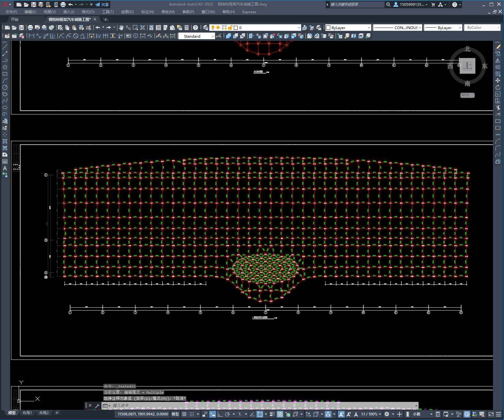Open the 标注(N) menu
Viewport: 504px width, 420px height.
point(147,12)
